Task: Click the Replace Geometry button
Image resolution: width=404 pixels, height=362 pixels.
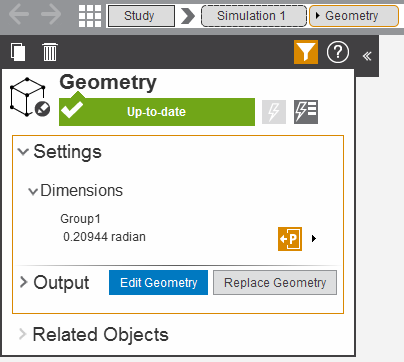Action: (x=275, y=283)
